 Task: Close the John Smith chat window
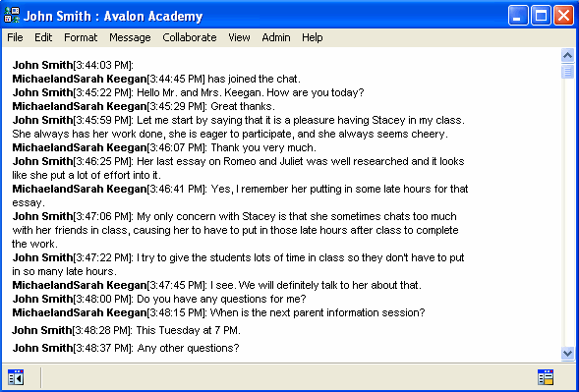click(x=564, y=16)
